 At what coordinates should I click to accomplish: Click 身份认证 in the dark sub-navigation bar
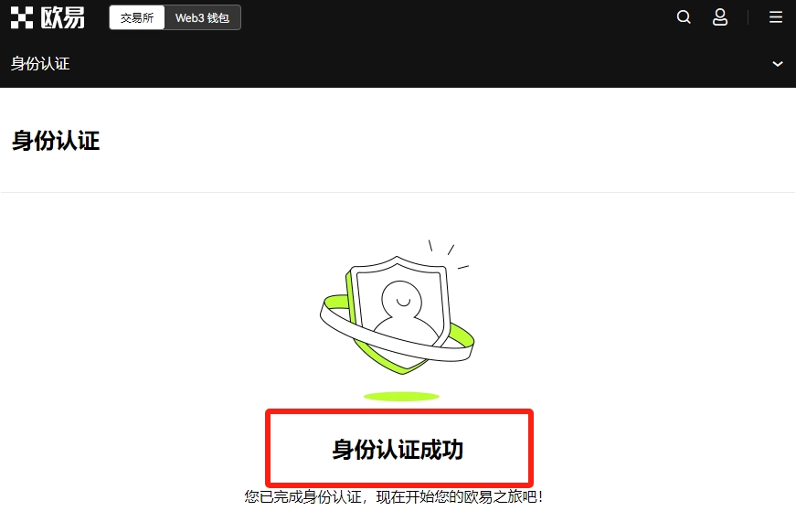[x=40, y=63]
